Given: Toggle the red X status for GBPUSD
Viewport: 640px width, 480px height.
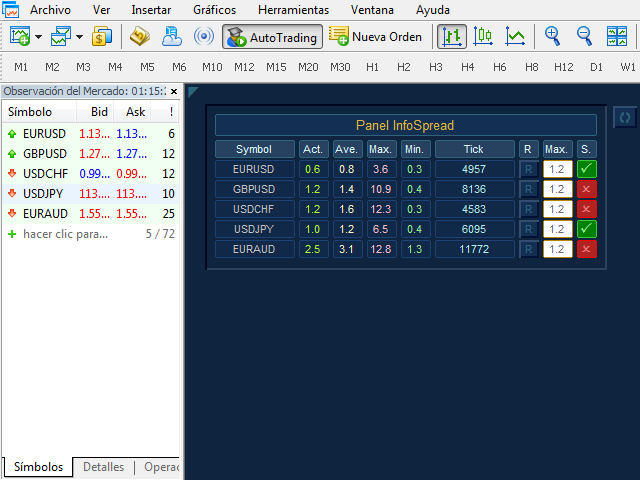Looking at the screenshot, I should point(587,189).
